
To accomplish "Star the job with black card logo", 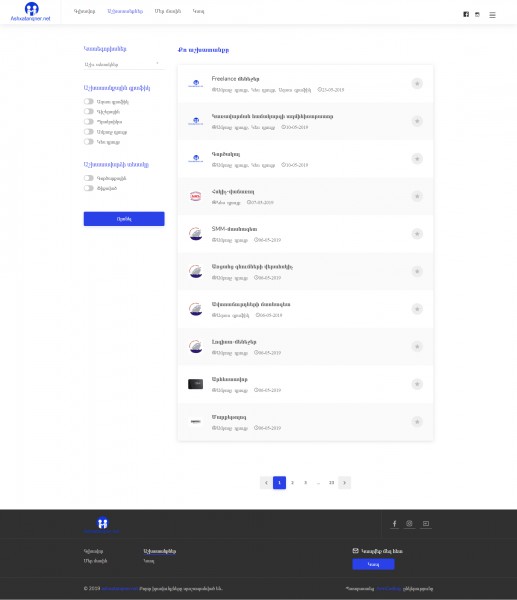I will pos(417,384).
